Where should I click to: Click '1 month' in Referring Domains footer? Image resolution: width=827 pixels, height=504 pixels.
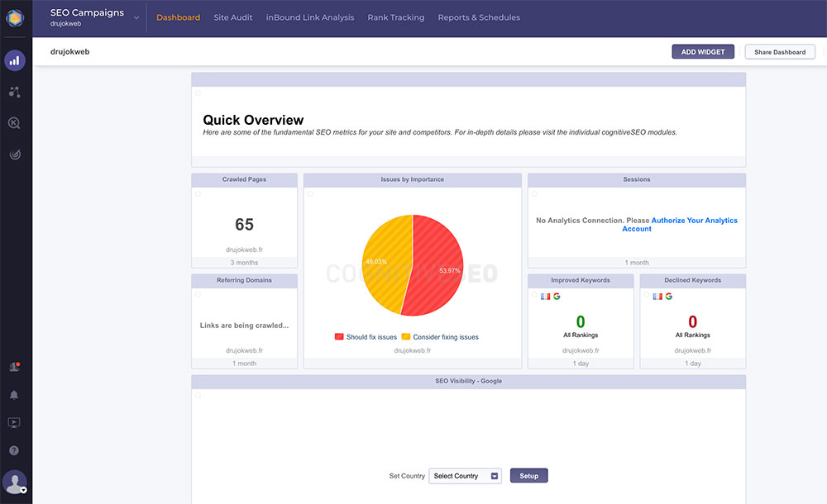(244, 364)
